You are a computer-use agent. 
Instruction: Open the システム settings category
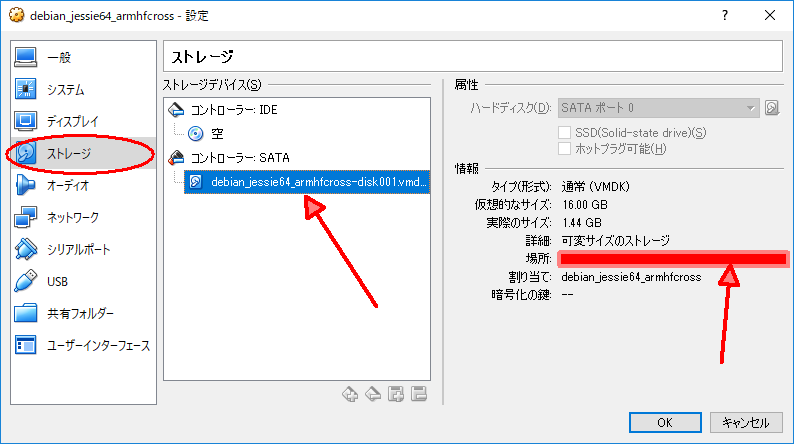(65, 90)
